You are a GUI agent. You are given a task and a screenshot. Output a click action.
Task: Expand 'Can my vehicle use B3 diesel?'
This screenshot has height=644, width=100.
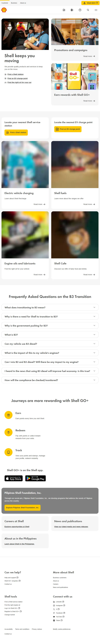50,344
